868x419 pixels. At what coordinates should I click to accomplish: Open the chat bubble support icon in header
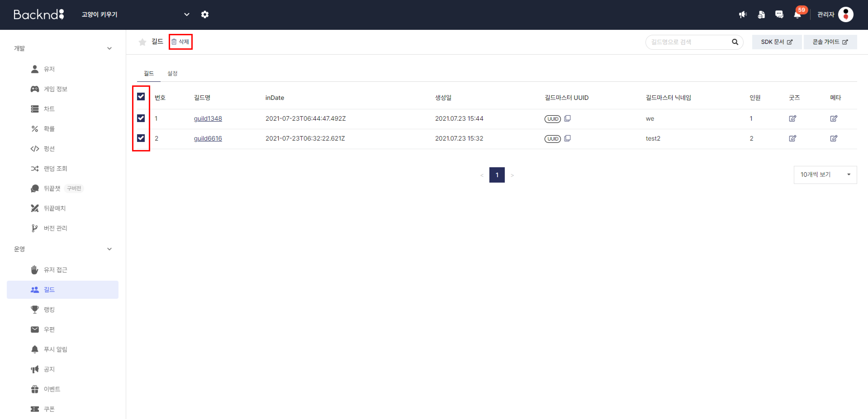coord(779,14)
